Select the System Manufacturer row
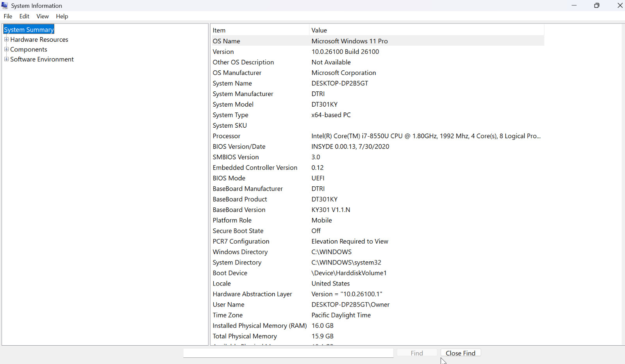This screenshot has width=625, height=364. (x=378, y=94)
